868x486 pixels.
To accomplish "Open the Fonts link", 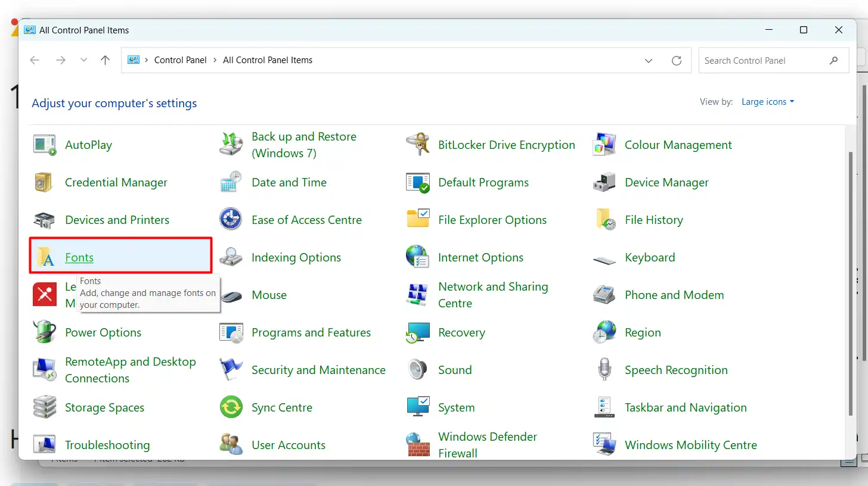I will (x=79, y=257).
